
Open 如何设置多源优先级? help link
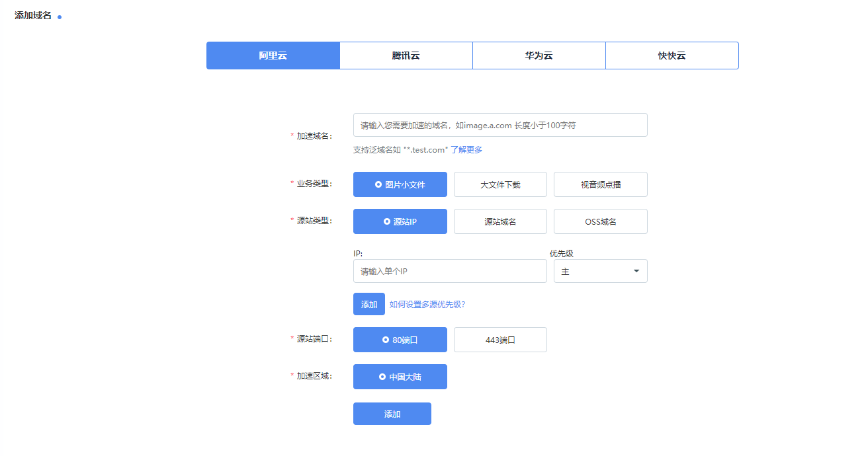427,305
